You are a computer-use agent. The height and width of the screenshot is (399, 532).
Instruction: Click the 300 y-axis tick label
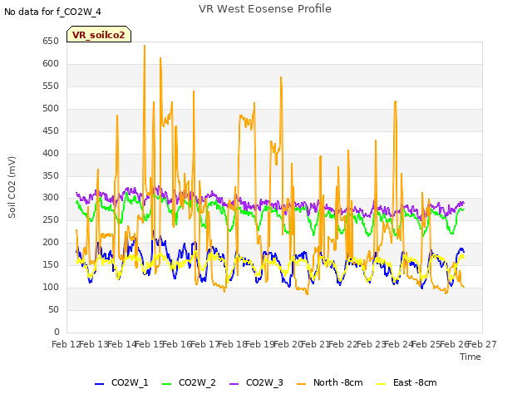point(51,198)
